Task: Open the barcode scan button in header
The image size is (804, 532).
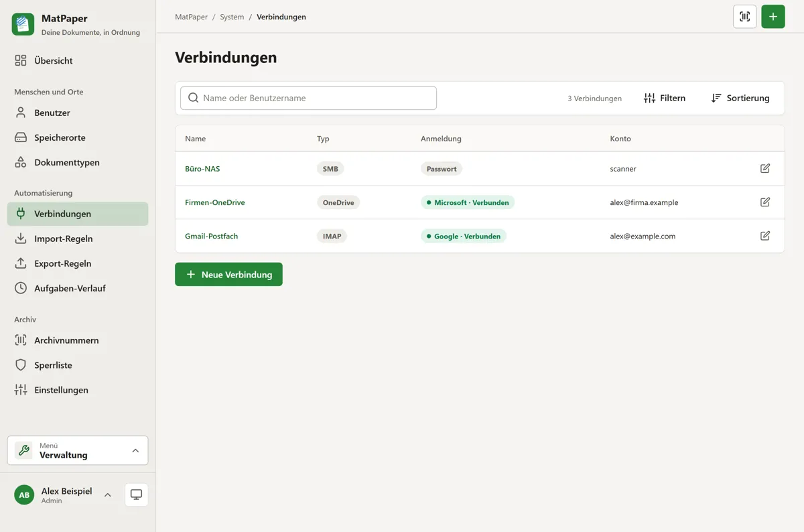Action: click(x=744, y=17)
